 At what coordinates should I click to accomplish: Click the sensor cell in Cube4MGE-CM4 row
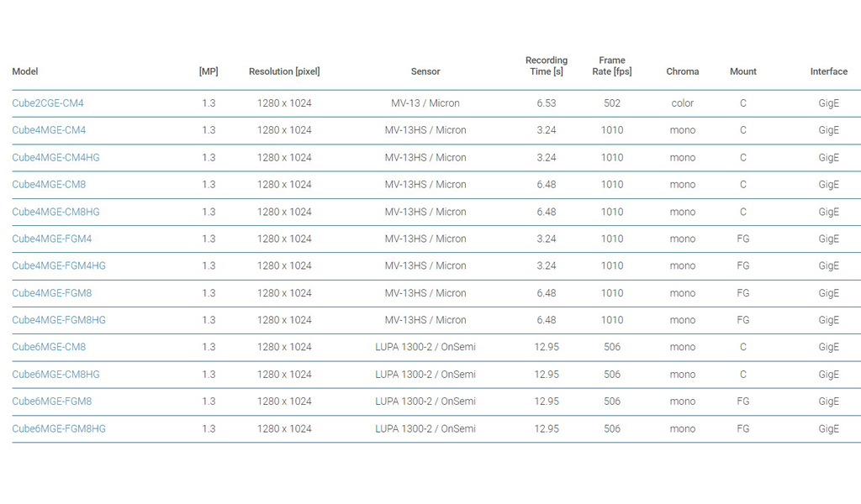click(x=425, y=130)
